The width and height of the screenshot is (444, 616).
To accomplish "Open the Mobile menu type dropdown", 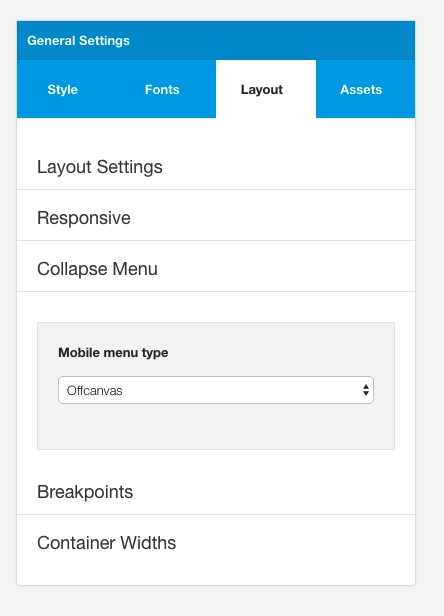I will click(x=216, y=390).
